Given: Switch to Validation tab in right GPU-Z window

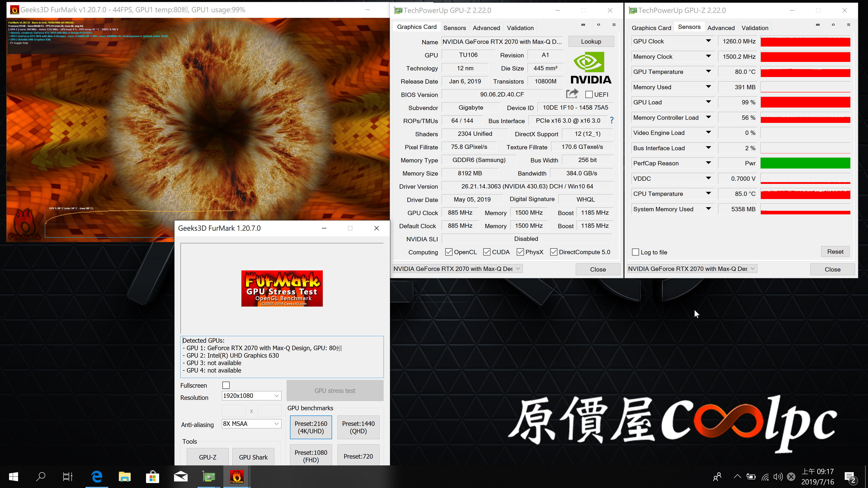Looking at the screenshot, I should 755,28.
